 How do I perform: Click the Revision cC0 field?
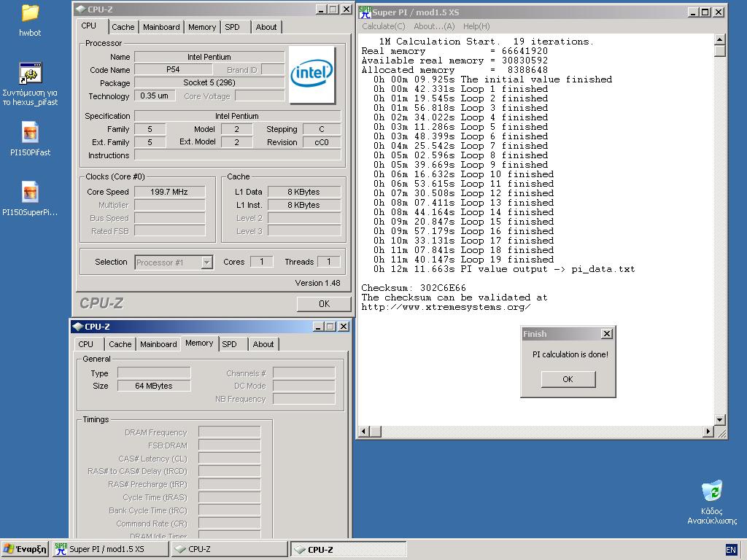coord(322,142)
